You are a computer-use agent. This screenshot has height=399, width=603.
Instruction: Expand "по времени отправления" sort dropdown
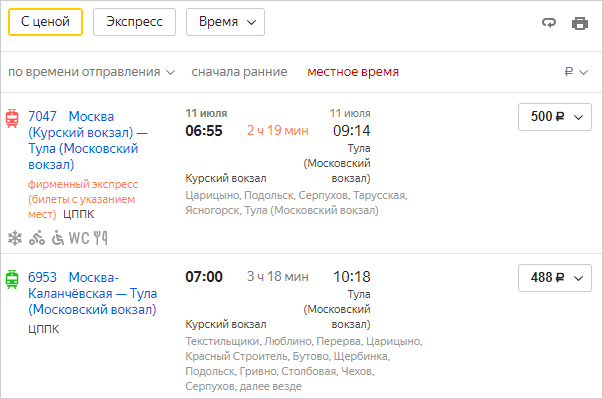(x=92, y=72)
